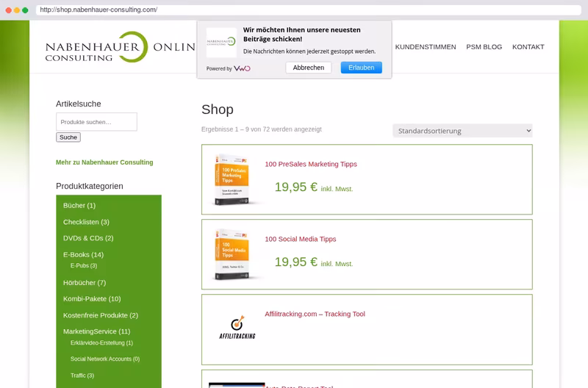The image size is (588, 388).
Task: Select the Checklisten (3) category
Action: point(86,222)
